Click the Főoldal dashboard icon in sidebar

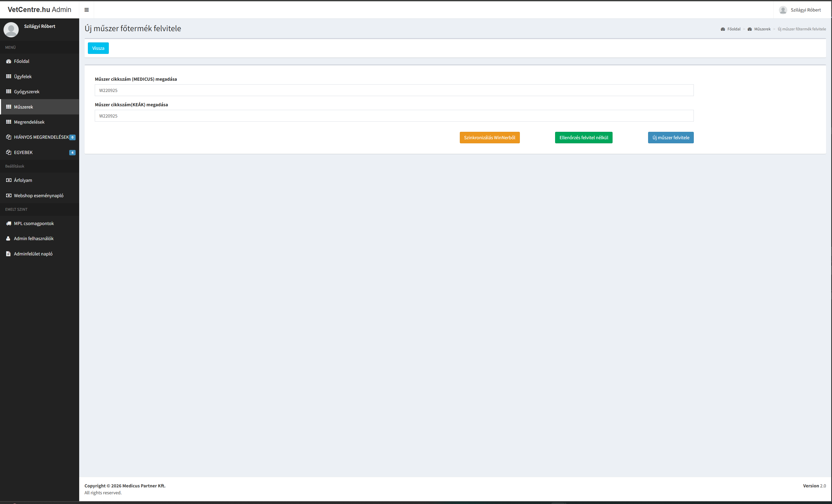tap(9, 61)
